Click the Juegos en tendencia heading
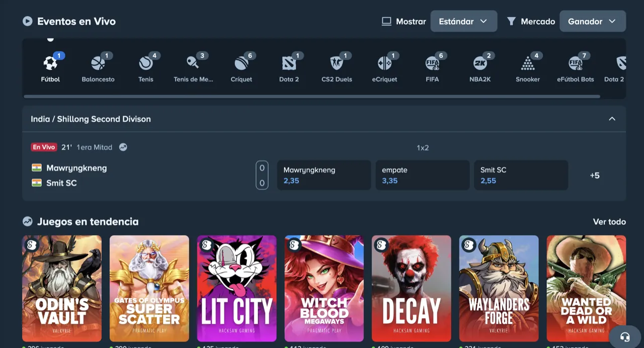The image size is (644, 348). point(88,222)
